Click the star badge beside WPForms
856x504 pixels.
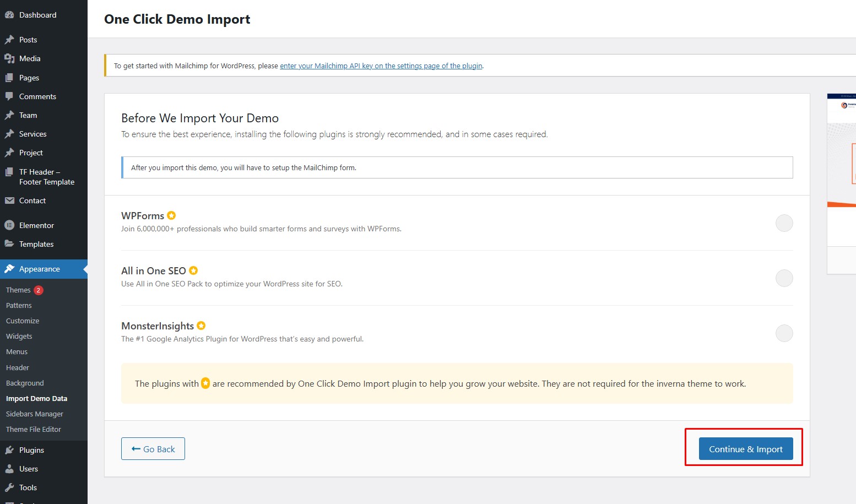[x=171, y=215]
